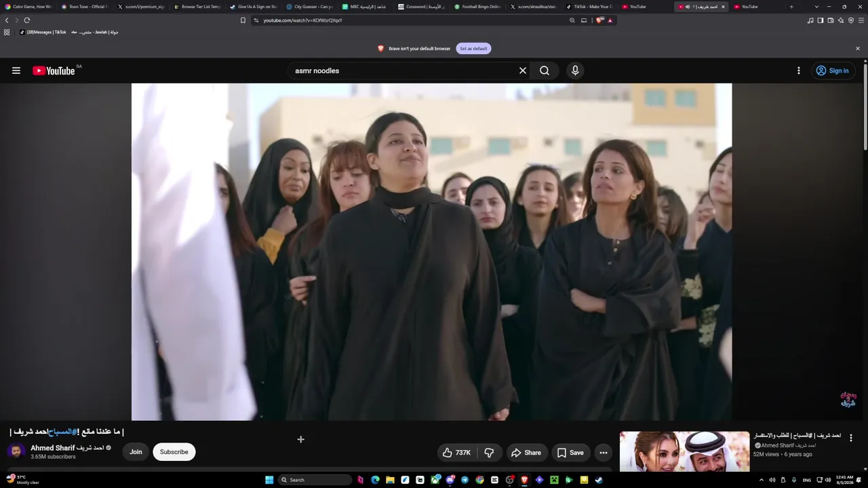This screenshot has height=488, width=868.
Task: Reload the current page
Action: point(27,20)
